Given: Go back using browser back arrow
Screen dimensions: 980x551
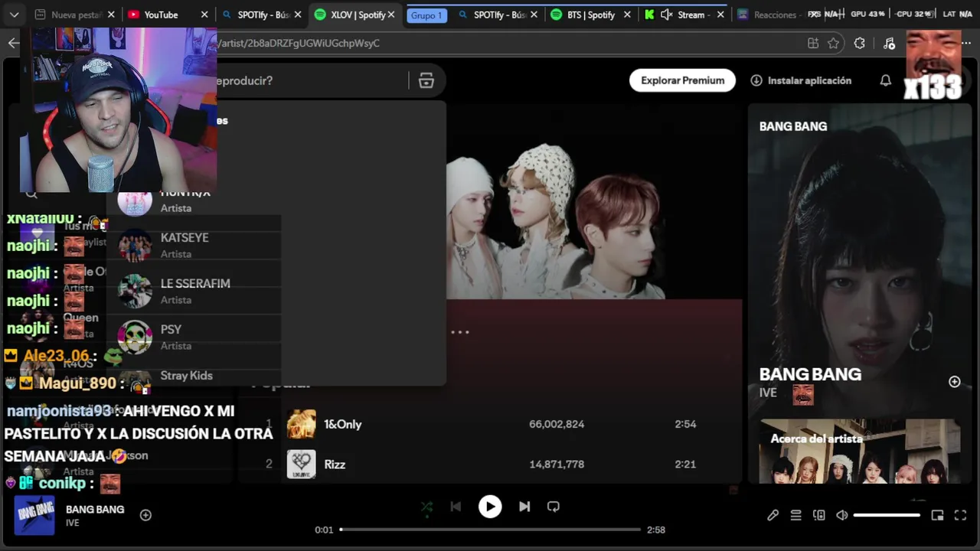Looking at the screenshot, I should click(13, 43).
